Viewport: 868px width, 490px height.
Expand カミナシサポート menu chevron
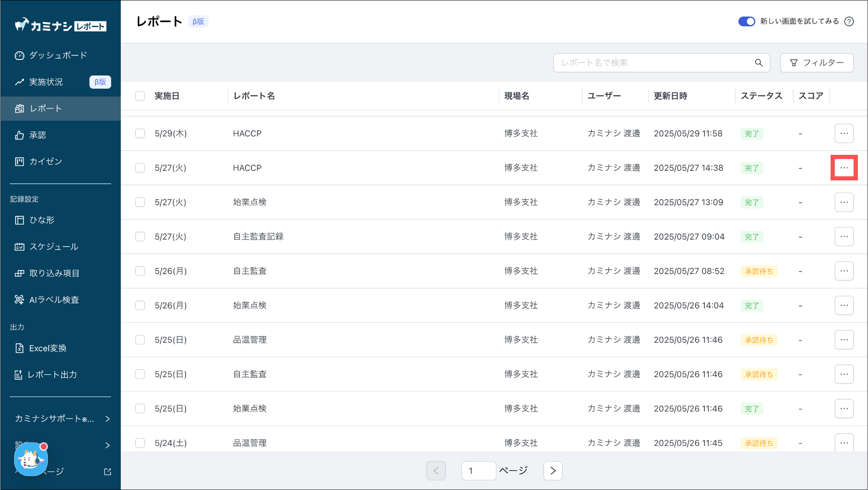pyautogui.click(x=108, y=419)
